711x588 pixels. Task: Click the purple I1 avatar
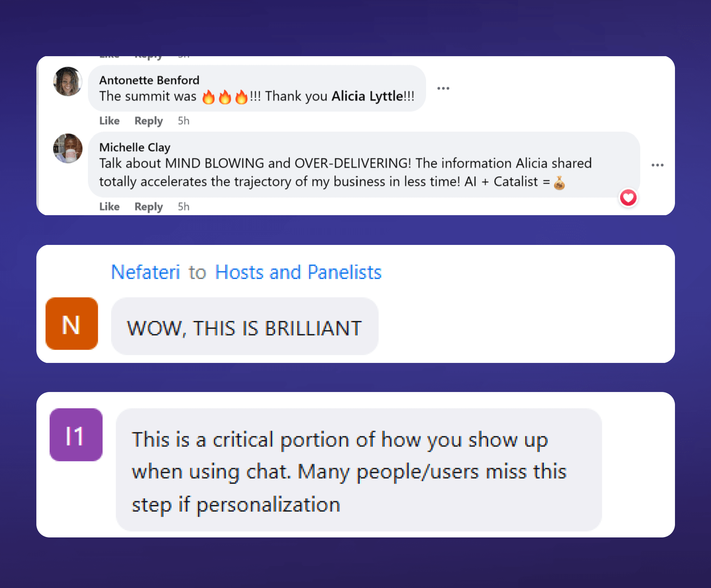tap(76, 435)
